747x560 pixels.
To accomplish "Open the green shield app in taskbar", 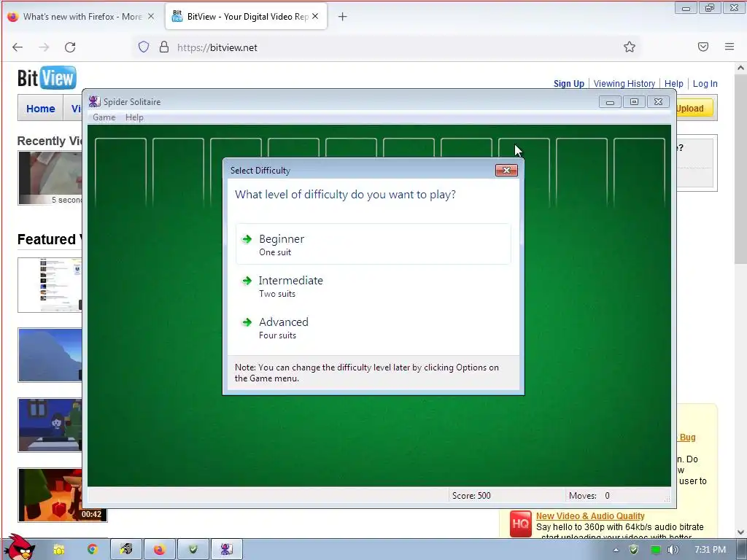I will (193, 550).
